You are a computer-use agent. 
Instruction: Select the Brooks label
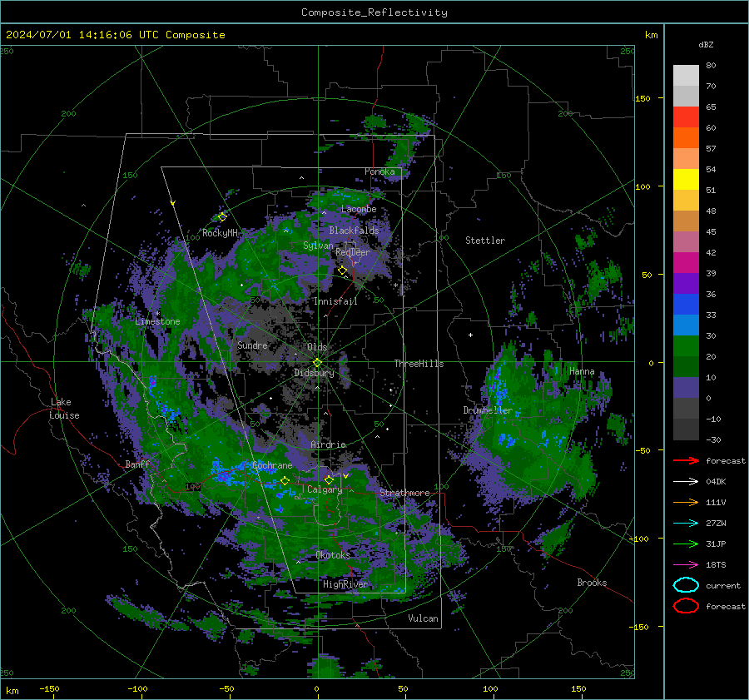[592, 583]
